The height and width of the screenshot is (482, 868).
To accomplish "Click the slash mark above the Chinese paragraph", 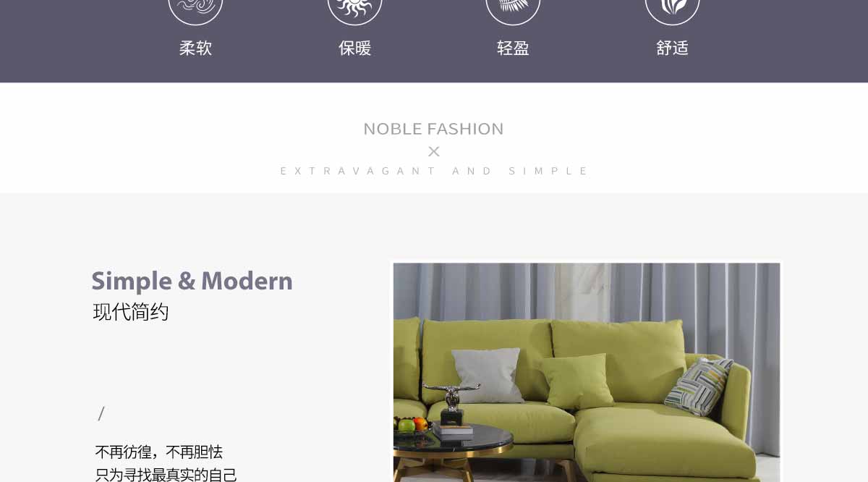I will pyautogui.click(x=101, y=414).
